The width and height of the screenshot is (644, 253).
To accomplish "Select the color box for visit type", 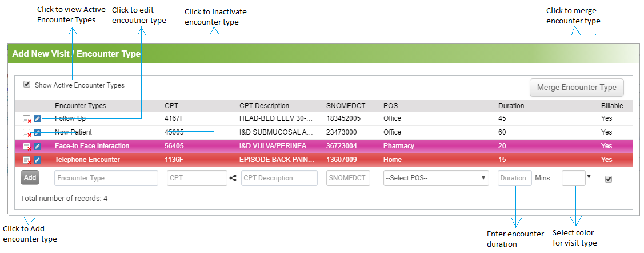I will pos(573,178).
